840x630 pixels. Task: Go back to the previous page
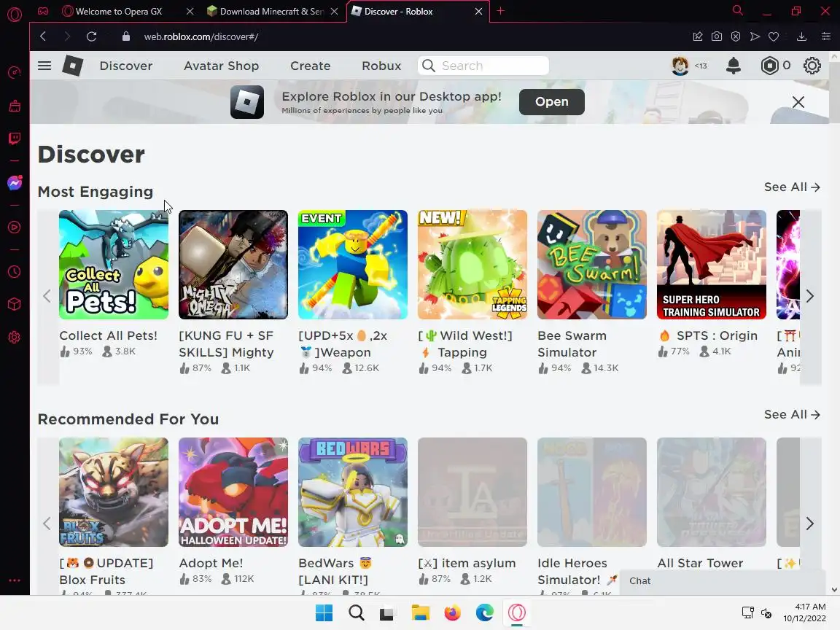point(43,36)
